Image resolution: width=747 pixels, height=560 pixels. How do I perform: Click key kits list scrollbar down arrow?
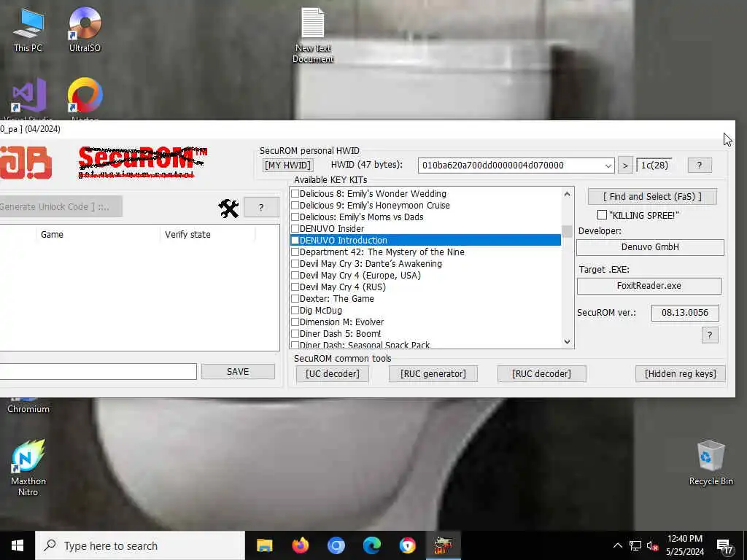coord(567,342)
